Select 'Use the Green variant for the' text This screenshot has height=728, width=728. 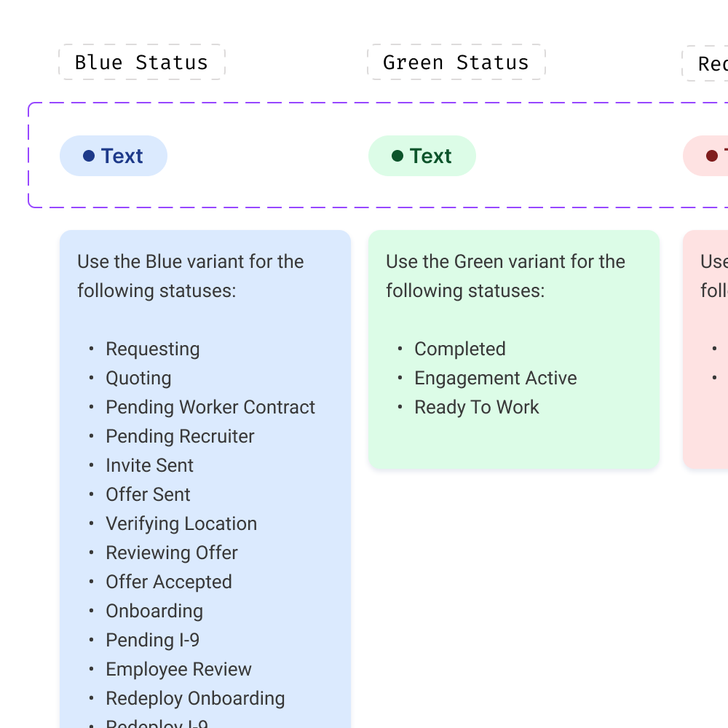(506, 261)
